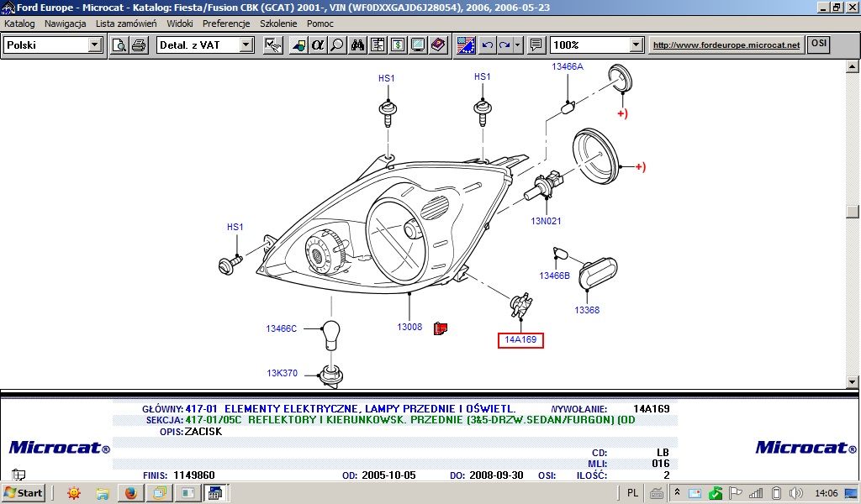The height and width of the screenshot is (504, 861).
Task: Open the fordeurope.microcat.net link
Action: point(726,45)
